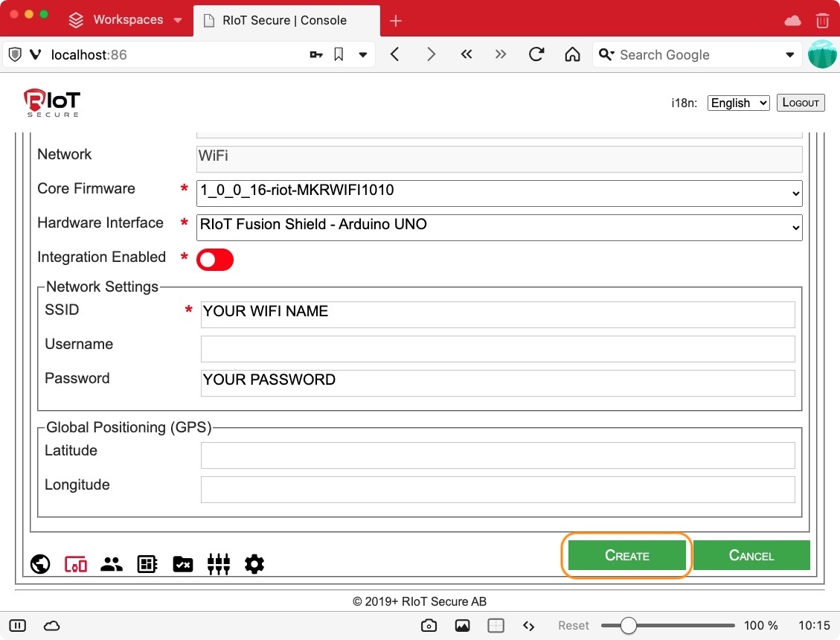Viewport: 840px width, 640px height.
Task: Open the users group icon
Action: pos(112,565)
